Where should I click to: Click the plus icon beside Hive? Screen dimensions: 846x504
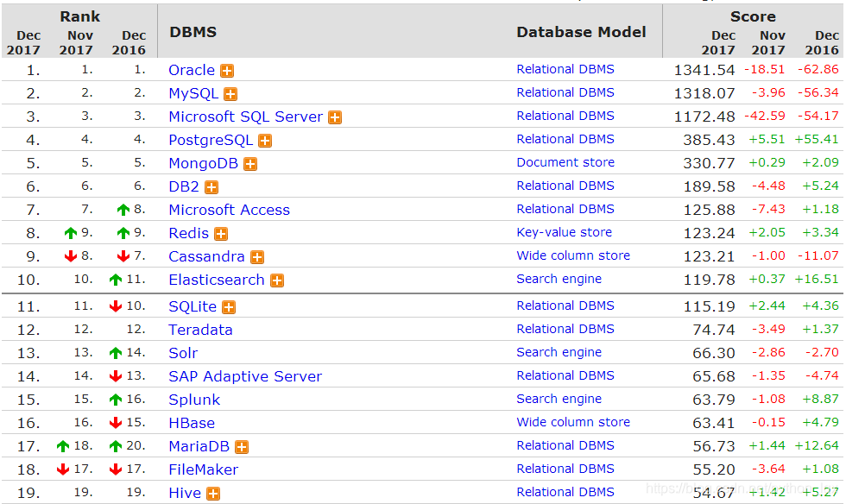coord(214,494)
